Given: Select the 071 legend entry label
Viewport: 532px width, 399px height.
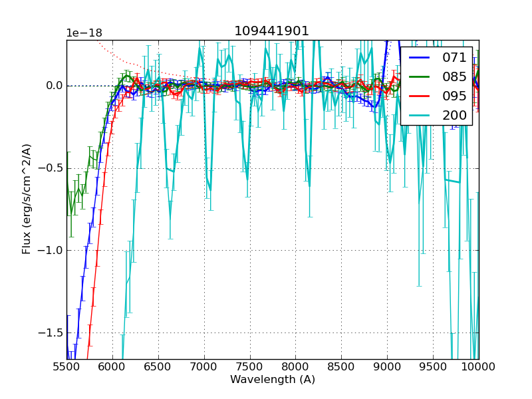Looking at the screenshot, I should (454, 58).
